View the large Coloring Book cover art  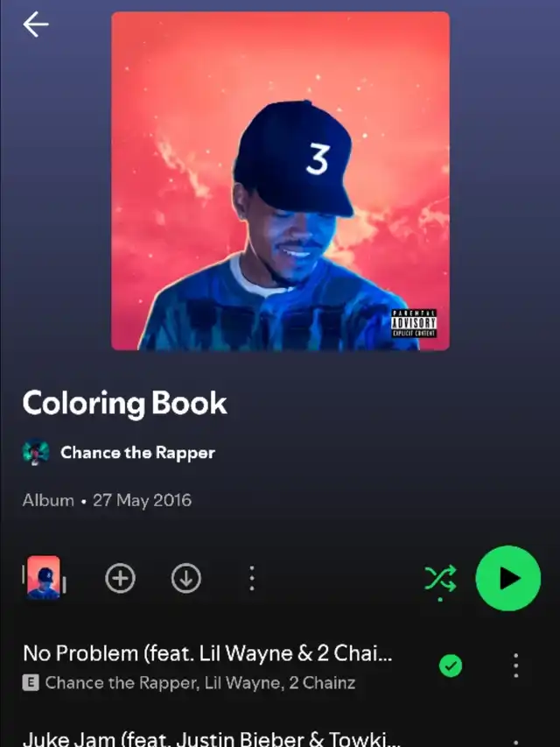pos(281,181)
